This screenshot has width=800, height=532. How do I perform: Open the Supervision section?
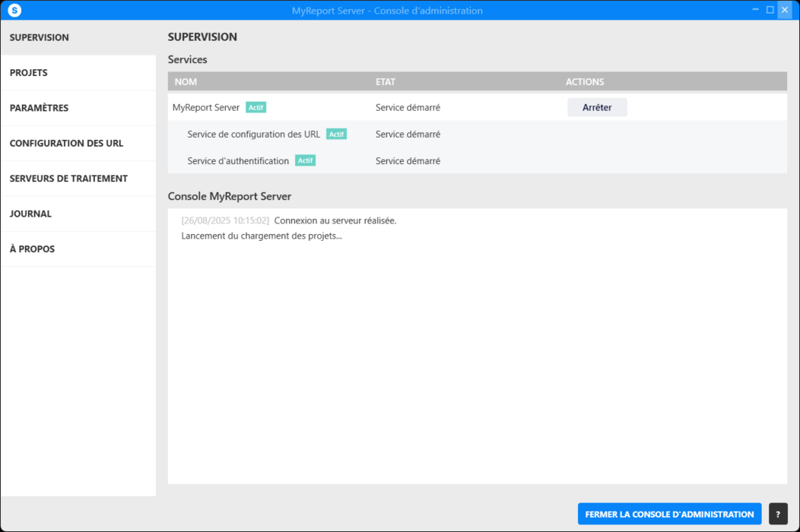pyautogui.click(x=40, y=37)
